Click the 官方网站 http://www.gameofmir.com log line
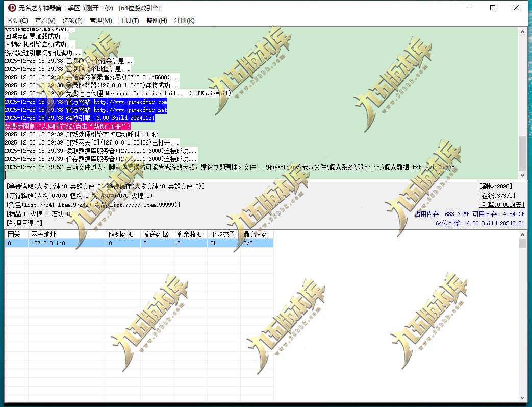 [86, 102]
